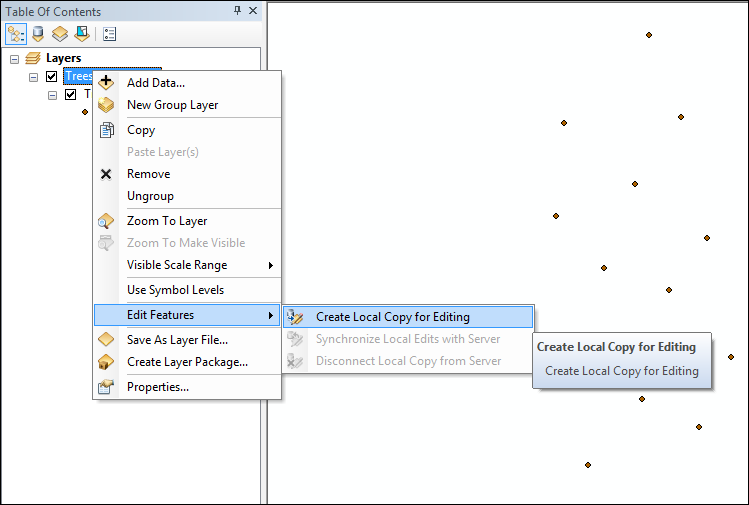Image resolution: width=749 pixels, height=505 pixels.
Task: Click the Copy icon in context menu
Action: (x=106, y=130)
